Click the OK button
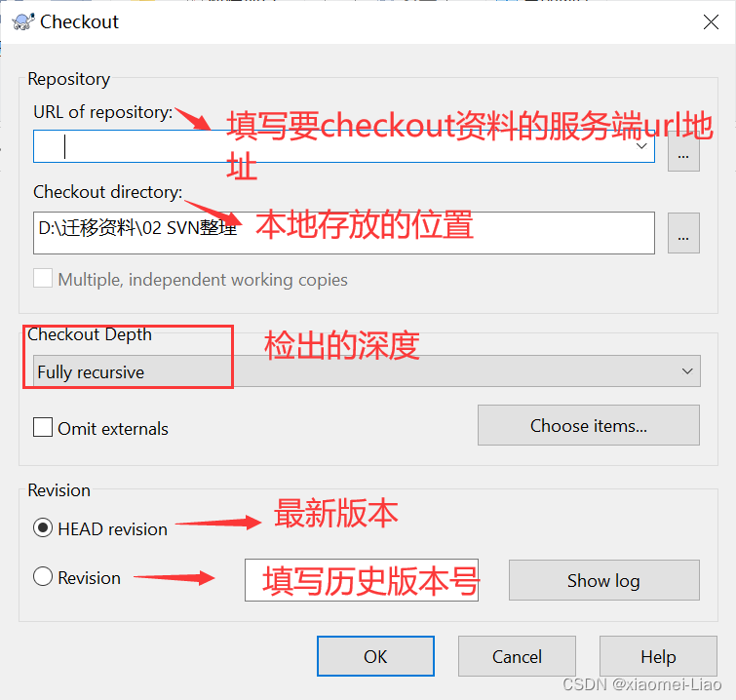The height and width of the screenshot is (700, 736). click(x=375, y=656)
